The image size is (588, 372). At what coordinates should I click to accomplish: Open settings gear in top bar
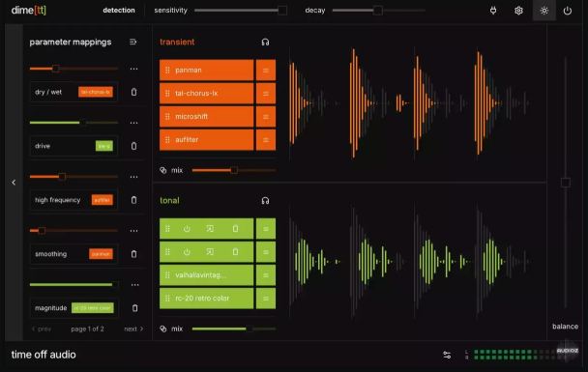tap(518, 11)
